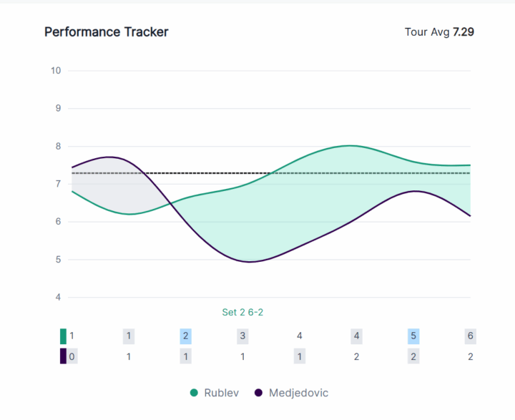Viewport: 515px width, 420px height.
Task: Click the purple color bar beside Medjedovic's scores
Action: tap(63, 356)
